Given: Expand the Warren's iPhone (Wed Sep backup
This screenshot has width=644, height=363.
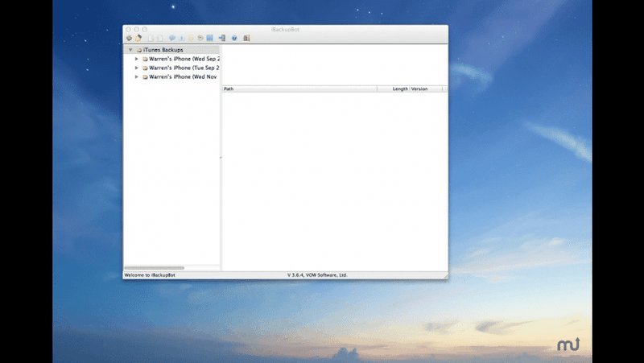Looking at the screenshot, I should pyautogui.click(x=137, y=59).
